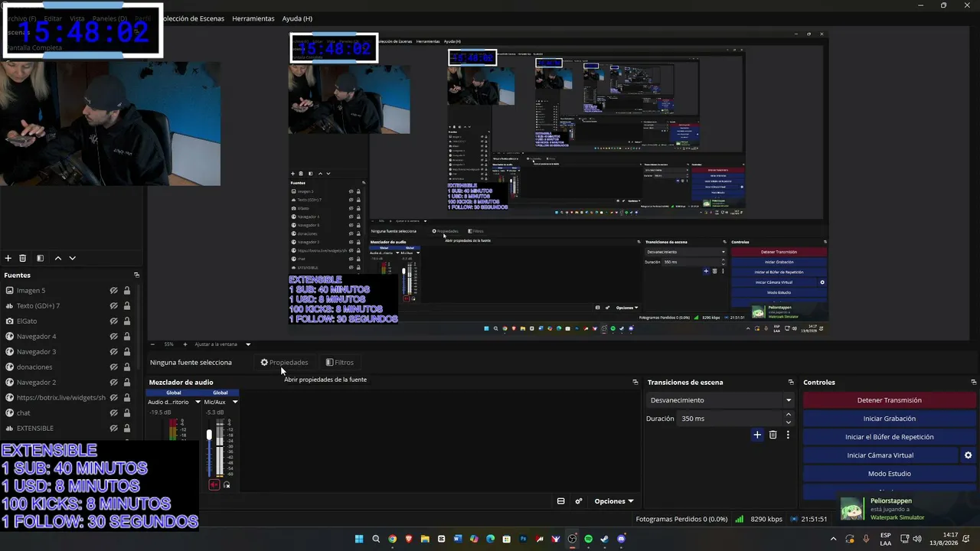Click Iniciar Grabación button
This screenshot has height=551, width=980.
point(889,419)
